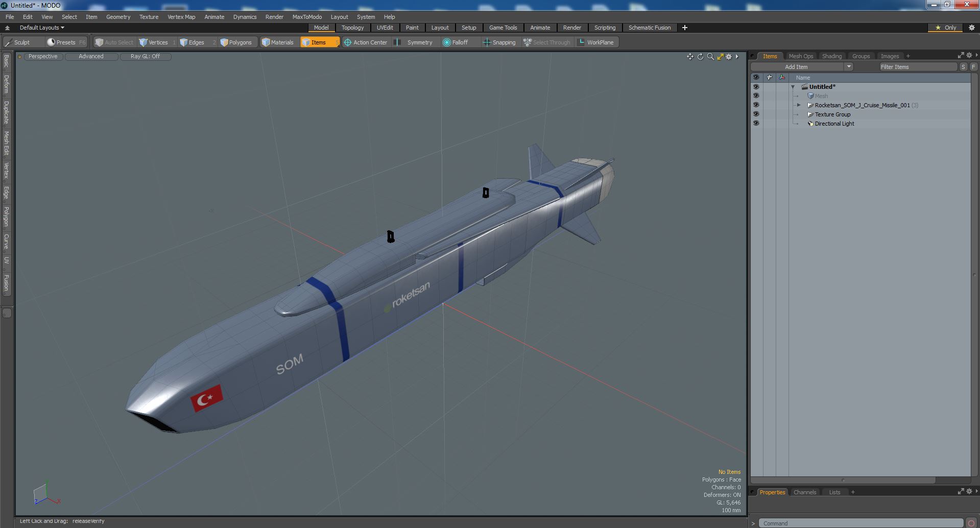Click the Properties panel expand icon
The width and height of the screenshot is (980, 528).
pos(961,491)
